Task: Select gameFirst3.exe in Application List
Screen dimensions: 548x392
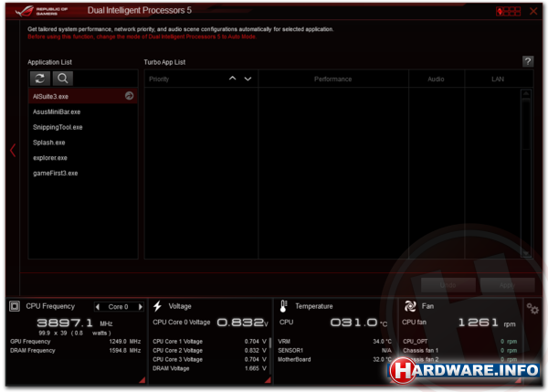Action: (x=83, y=174)
